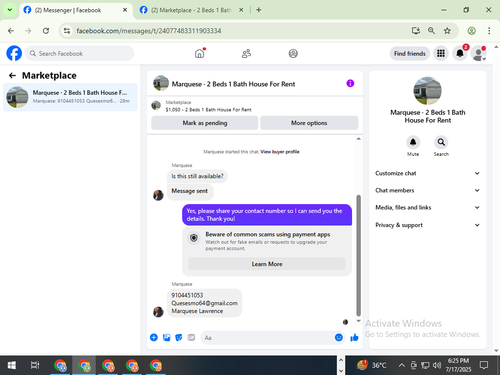Click the listing house thumbnail in right panel
500x375 pixels.
[x=427, y=91]
